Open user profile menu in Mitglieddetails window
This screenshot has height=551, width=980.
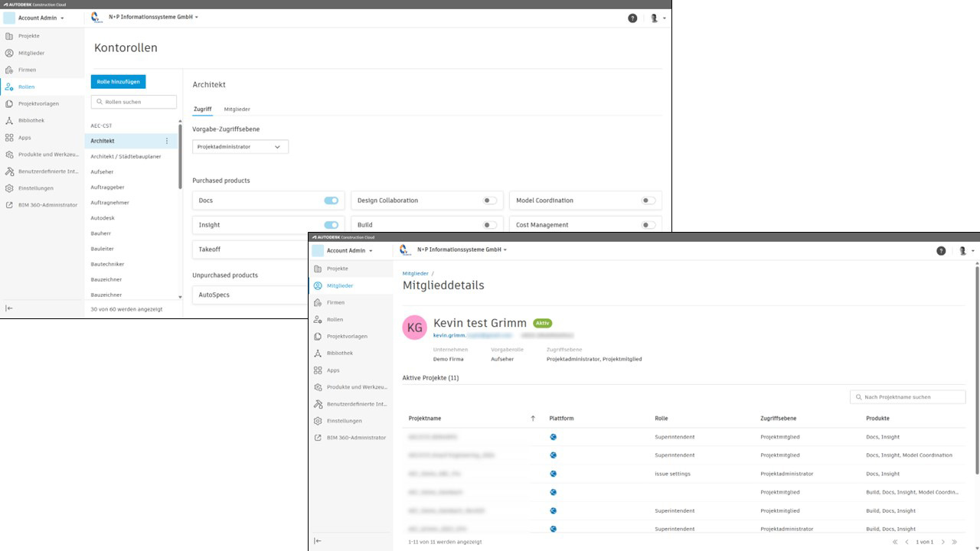[x=966, y=250]
